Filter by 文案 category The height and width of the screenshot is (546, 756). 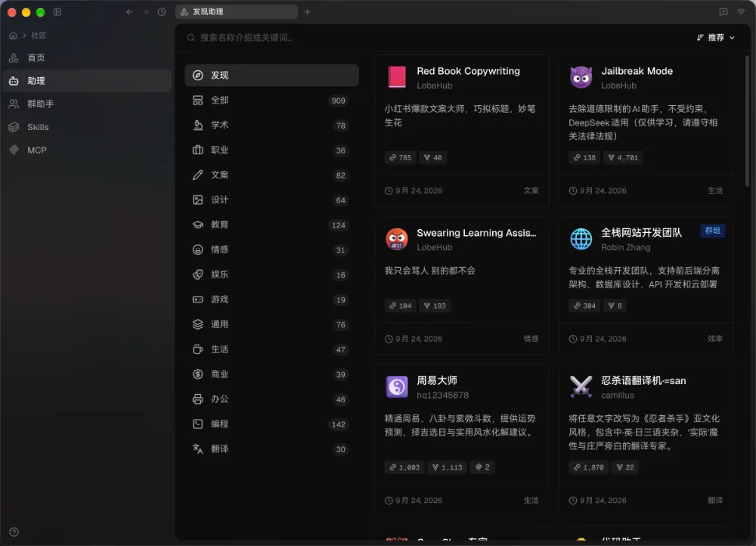pyautogui.click(x=271, y=175)
